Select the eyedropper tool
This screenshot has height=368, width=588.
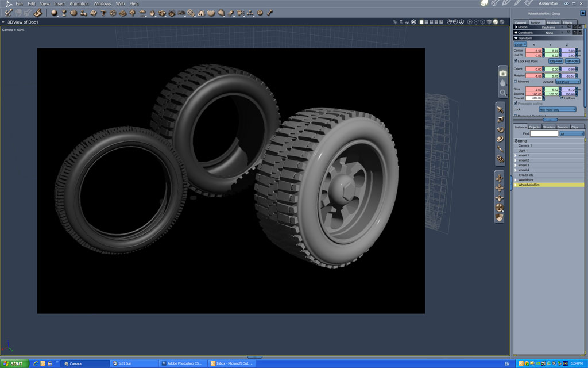[x=500, y=149]
